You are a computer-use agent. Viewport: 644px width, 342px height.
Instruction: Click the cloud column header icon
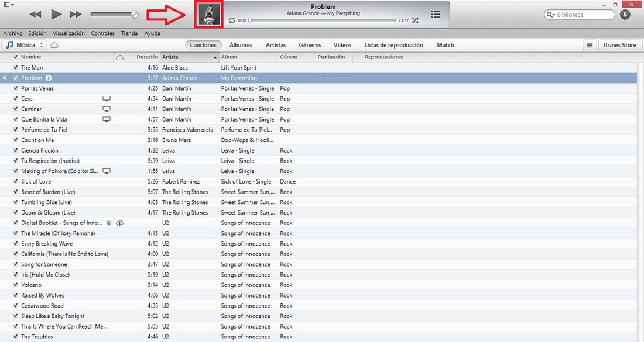tap(119, 57)
